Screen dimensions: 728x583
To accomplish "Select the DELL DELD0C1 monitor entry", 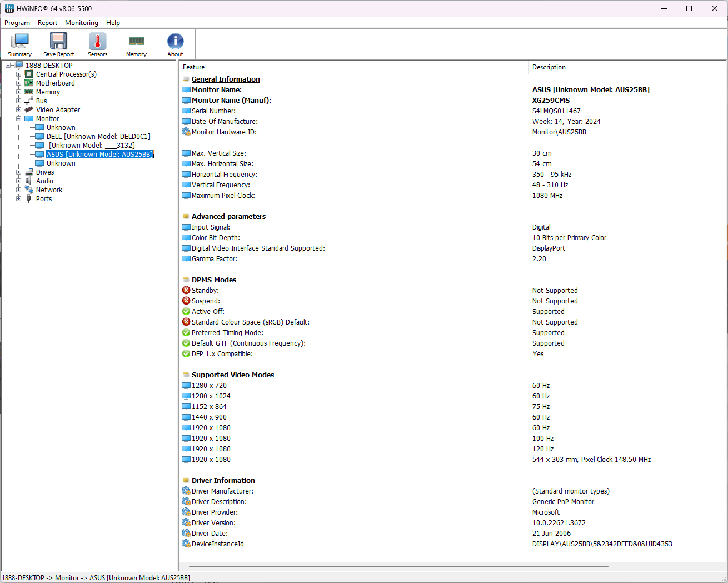I will pos(98,137).
